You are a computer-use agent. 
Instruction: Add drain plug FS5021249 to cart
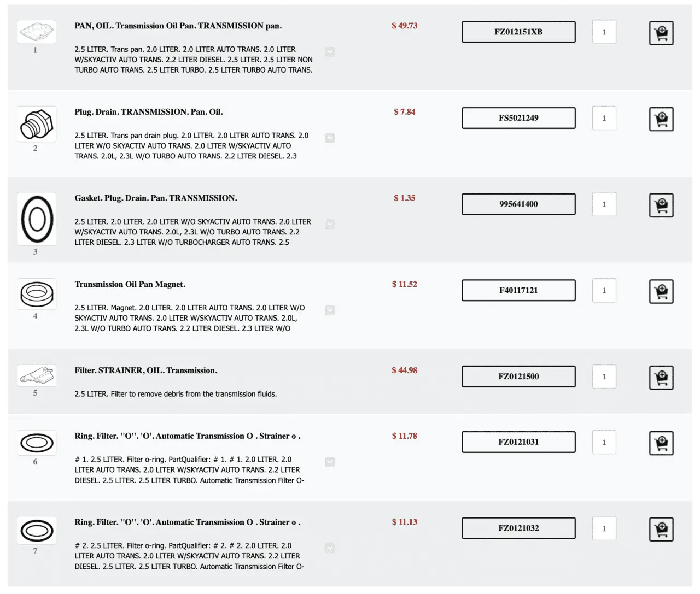pos(661,119)
